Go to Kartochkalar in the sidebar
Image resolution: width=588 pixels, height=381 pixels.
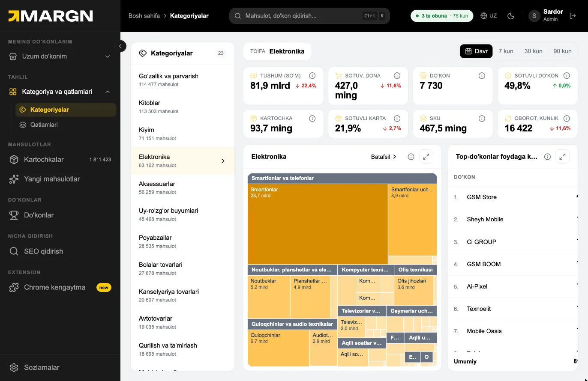(x=60, y=159)
